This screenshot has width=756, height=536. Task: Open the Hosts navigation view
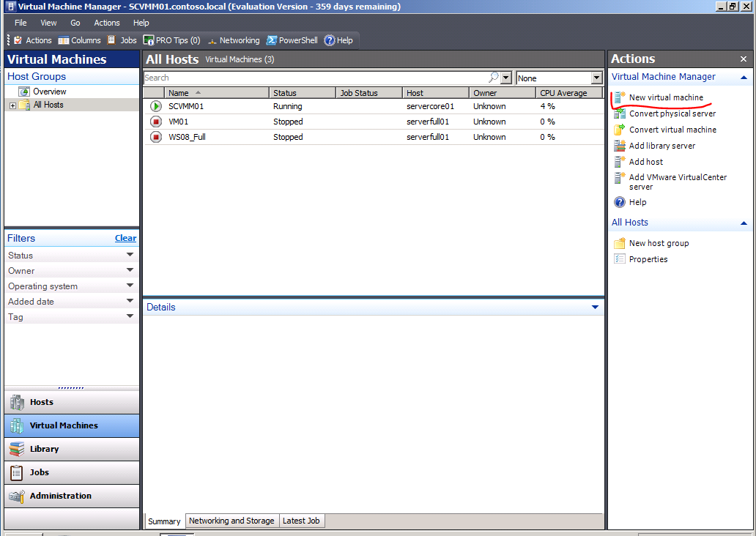[x=72, y=402]
